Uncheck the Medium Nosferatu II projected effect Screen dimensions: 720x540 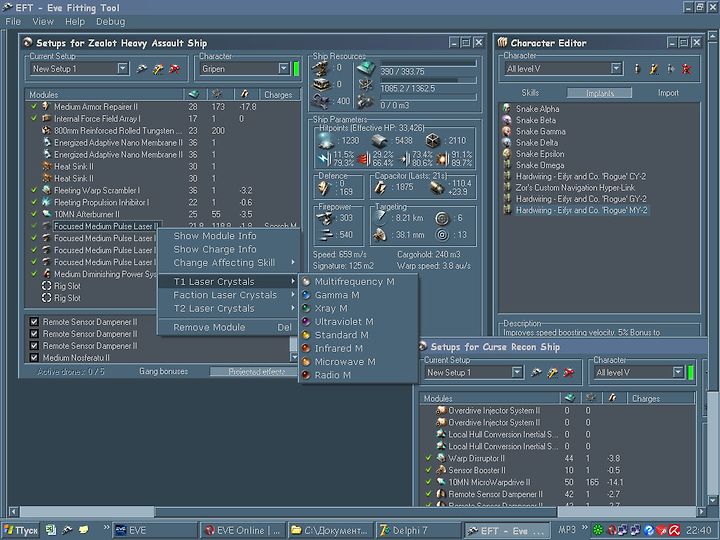pyautogui.click(x=34, y=358)
